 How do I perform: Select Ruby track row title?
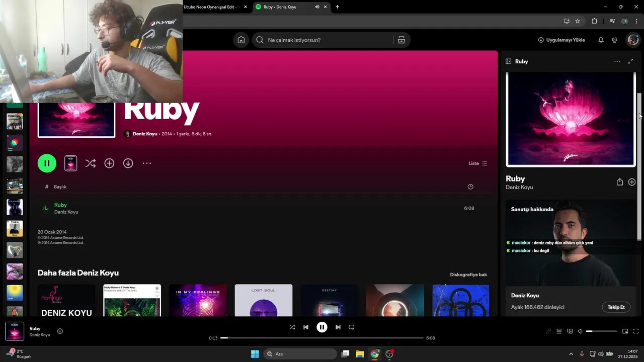click(x=60, y=205)
